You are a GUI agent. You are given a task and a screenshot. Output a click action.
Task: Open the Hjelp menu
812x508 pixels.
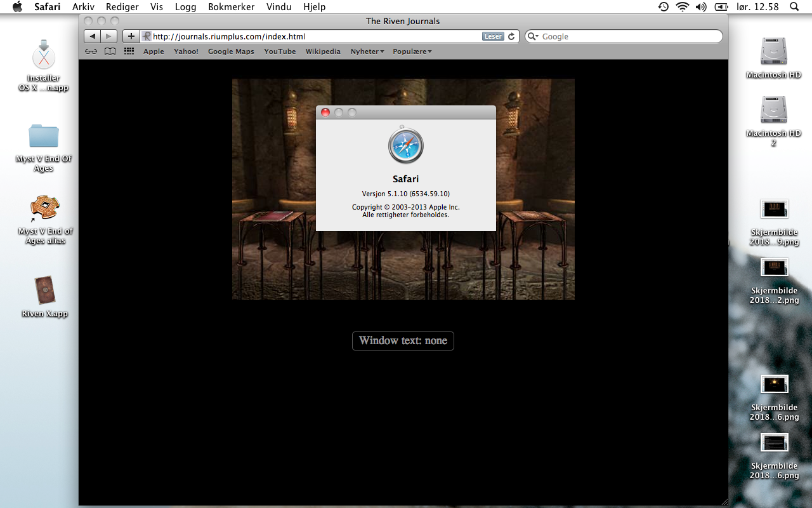tap(315, 7)
